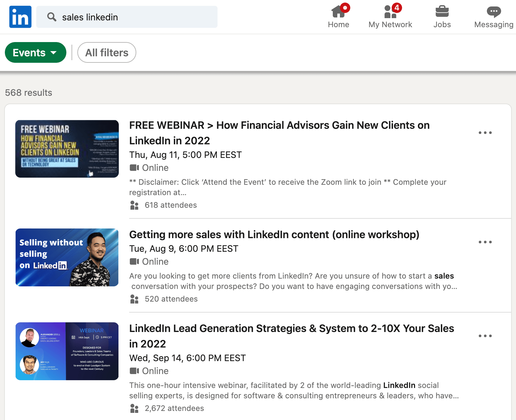Image resolution: width=516 pixels, height=420 pixels.
Task: Expand the Events filter dropdown
Action: (35, 52)
